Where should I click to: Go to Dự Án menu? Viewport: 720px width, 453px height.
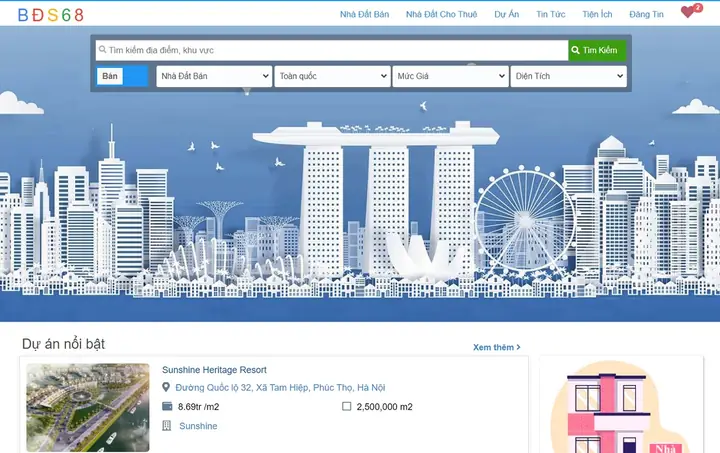tap(506, 14)
